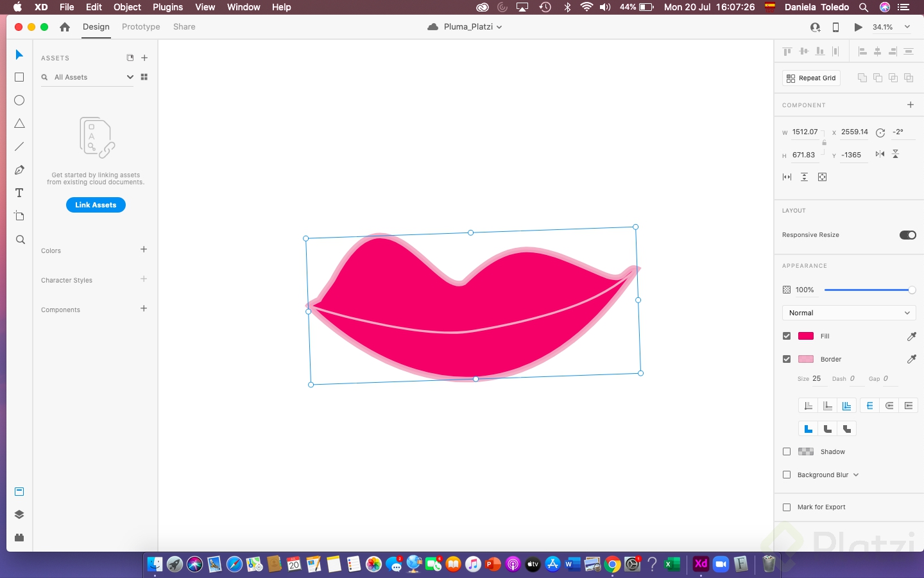This screenshot has width=924, height=578.
Task: Select the Text tool
Action: click(19, 193)
